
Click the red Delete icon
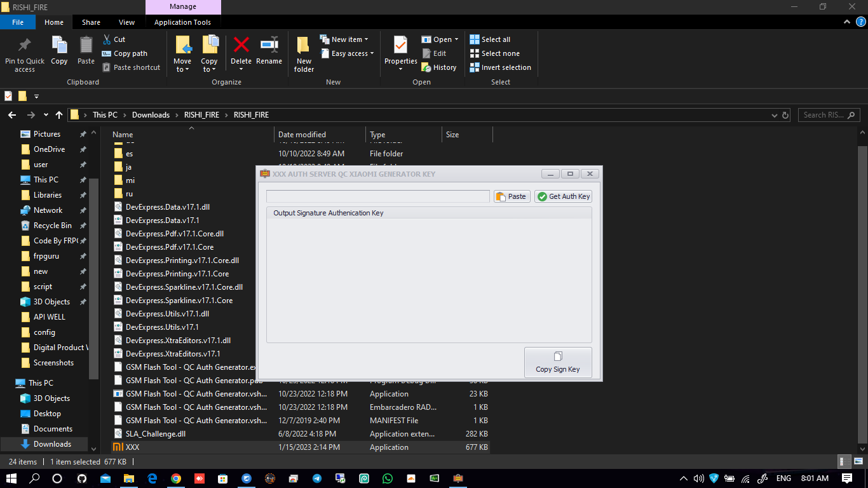click(241, 44)
